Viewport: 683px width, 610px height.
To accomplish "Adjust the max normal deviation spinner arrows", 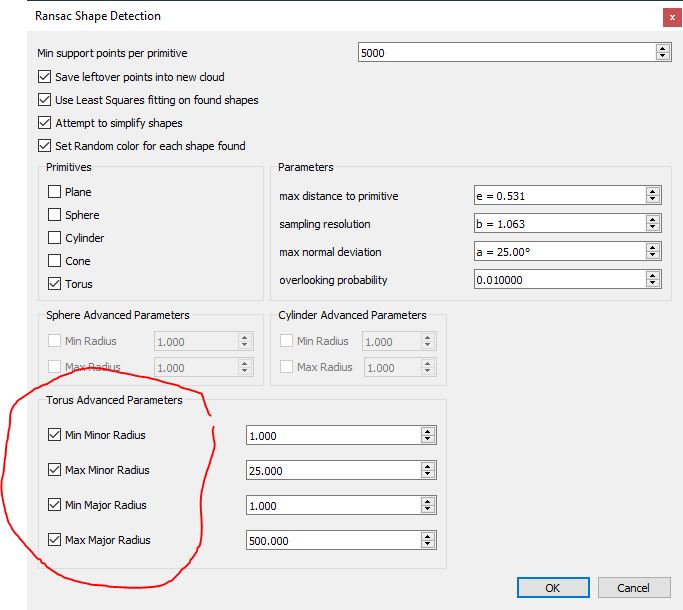I will 653,252.
